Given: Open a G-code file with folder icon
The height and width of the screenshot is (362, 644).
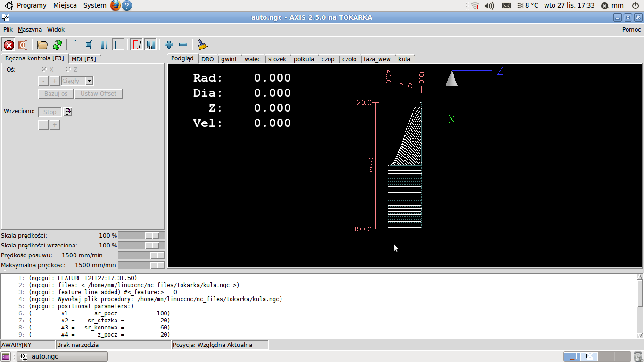Looking at the screenshot, I should [42, 45].
